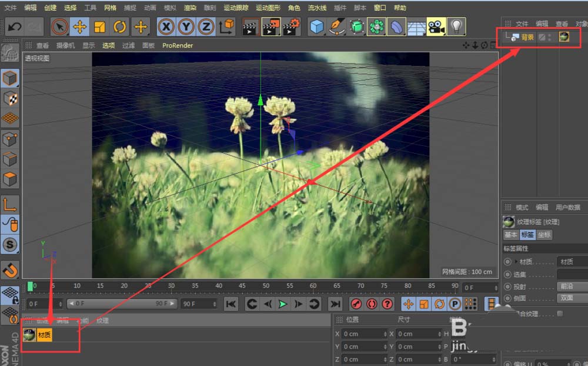588x366 pixels.
Task: Render the active view clapperboard icon
Action: point(251,26)
